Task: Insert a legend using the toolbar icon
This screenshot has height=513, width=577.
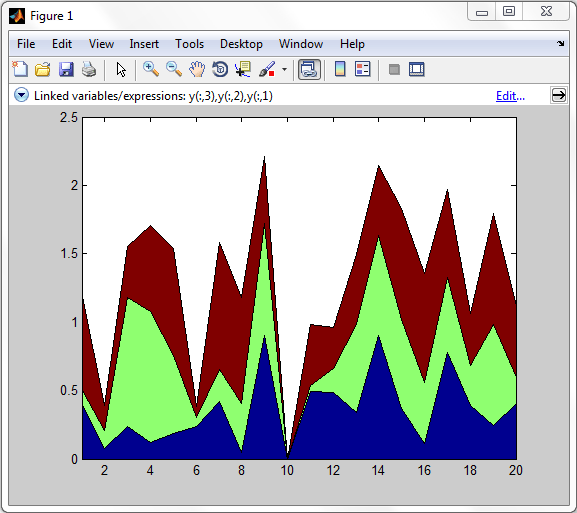Action: point(363,69)
